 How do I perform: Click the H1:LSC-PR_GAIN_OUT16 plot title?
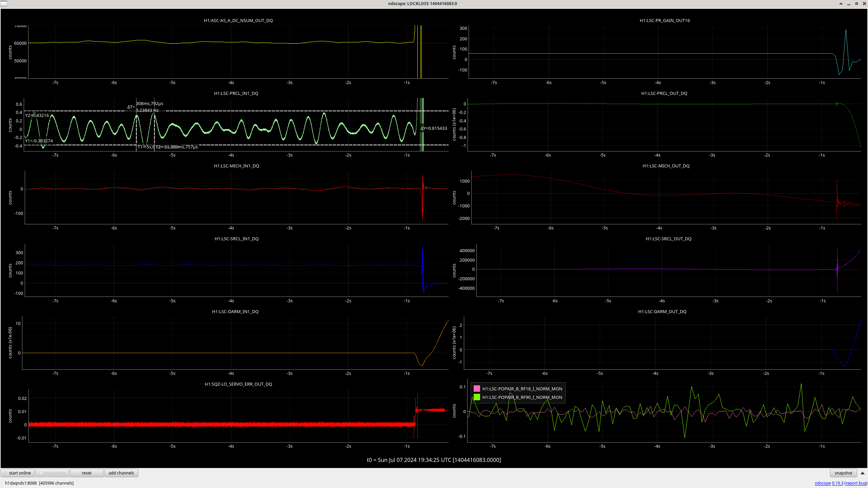point(665,20)
